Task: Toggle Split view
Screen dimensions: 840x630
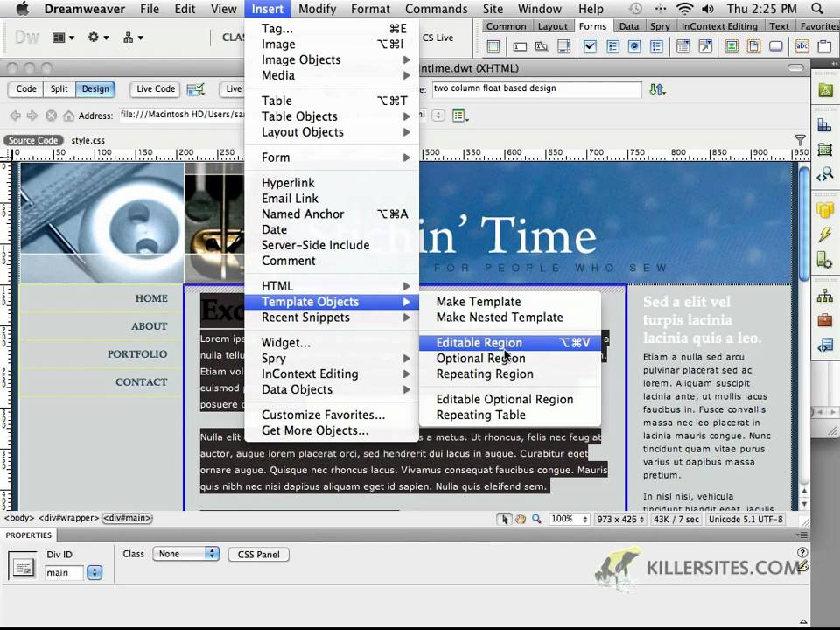Action: coord(59,89)
